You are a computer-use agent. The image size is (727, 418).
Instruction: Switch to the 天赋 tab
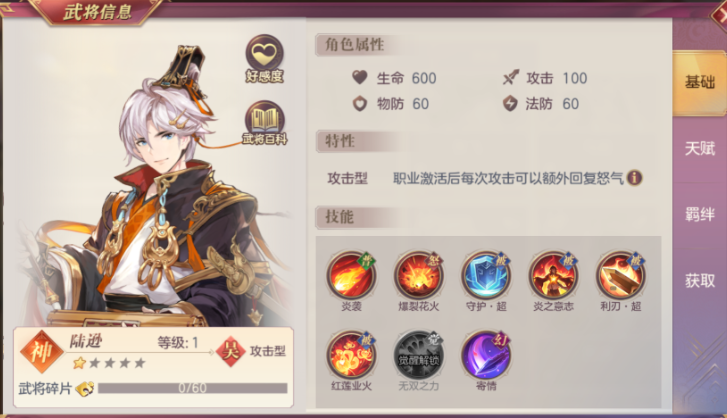coord(699,148)
